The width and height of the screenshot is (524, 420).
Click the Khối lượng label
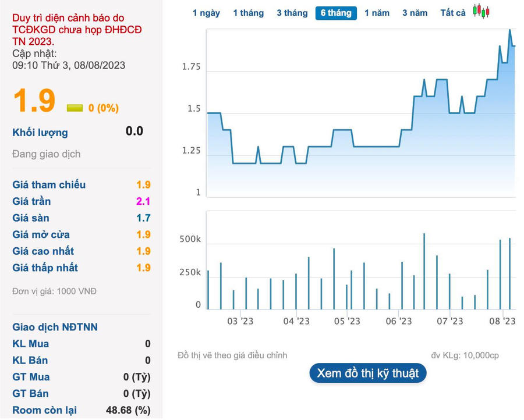coord(40,133)
